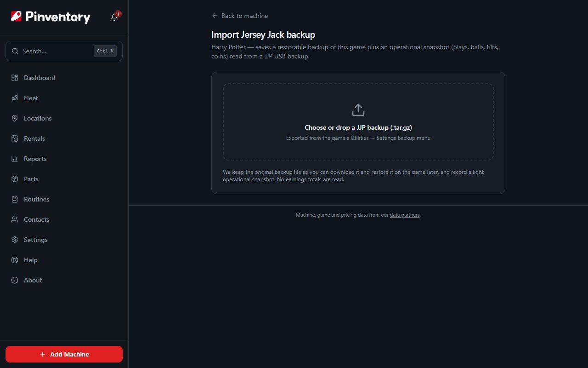Image resolution: width=588 pixels, height=368 pixels.
Task: Go to the Fleet section
Action: (64, 98)
